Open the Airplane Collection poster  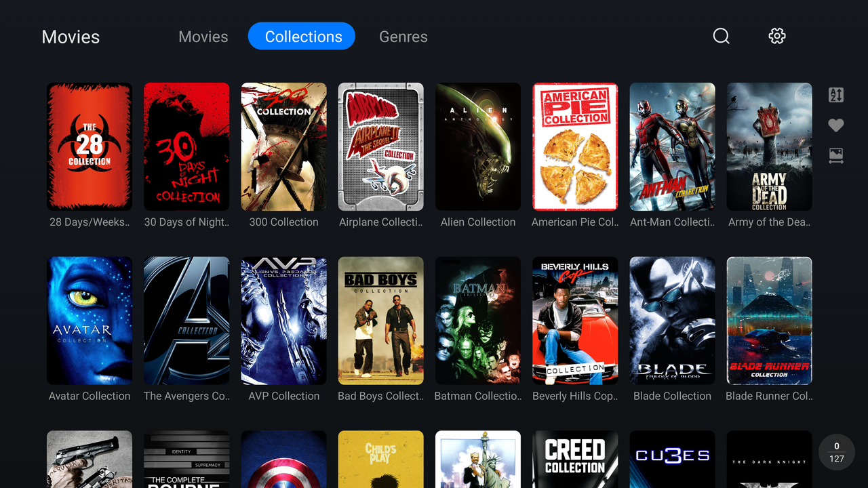[x=381, y=146]
